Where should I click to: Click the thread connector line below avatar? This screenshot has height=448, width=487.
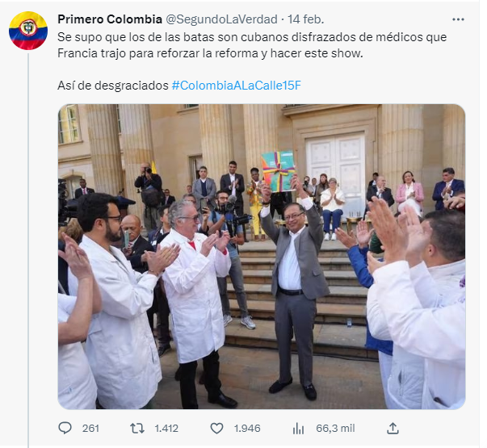pyautogui.click(x=28, y=250)
